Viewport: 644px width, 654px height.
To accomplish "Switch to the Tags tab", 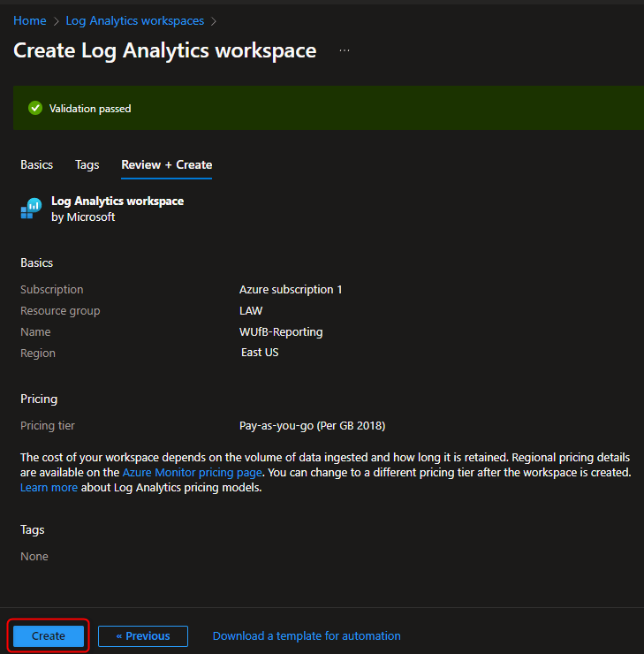I will click(x=87, y=164).
